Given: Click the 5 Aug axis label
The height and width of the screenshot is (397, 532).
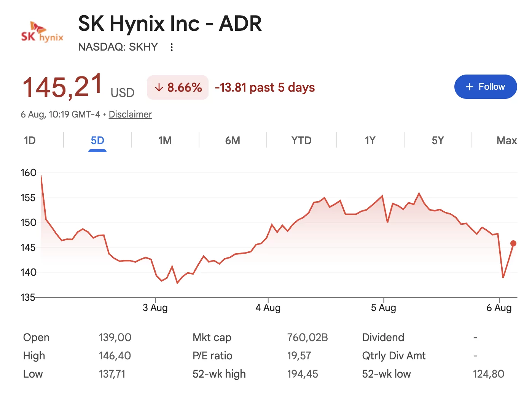Looking at the screenshot, I should tap(384, 308).
